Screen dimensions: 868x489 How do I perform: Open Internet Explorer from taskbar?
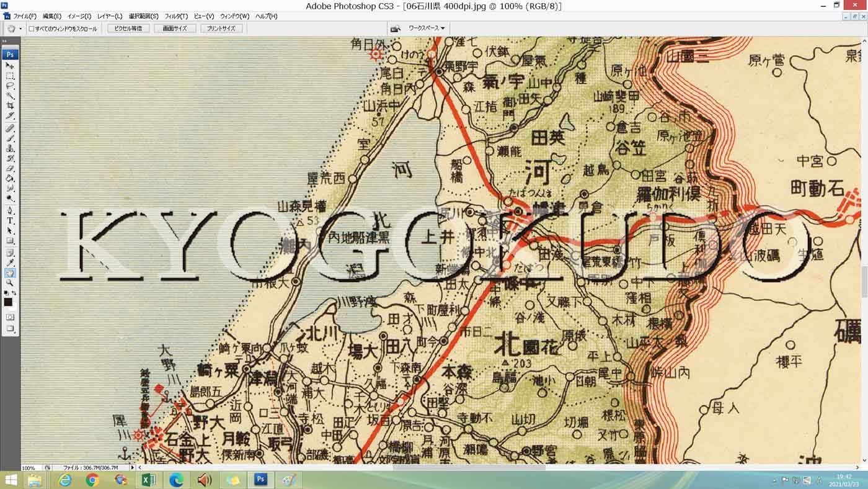click(x=64, y=480)
